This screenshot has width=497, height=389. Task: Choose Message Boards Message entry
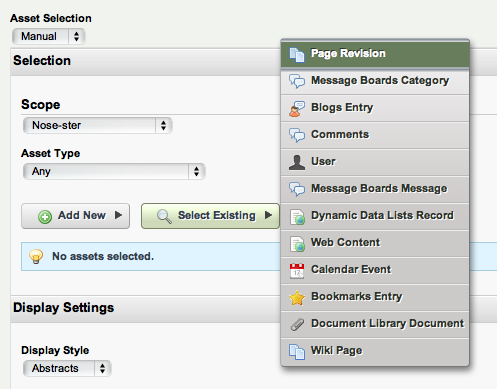375,189
